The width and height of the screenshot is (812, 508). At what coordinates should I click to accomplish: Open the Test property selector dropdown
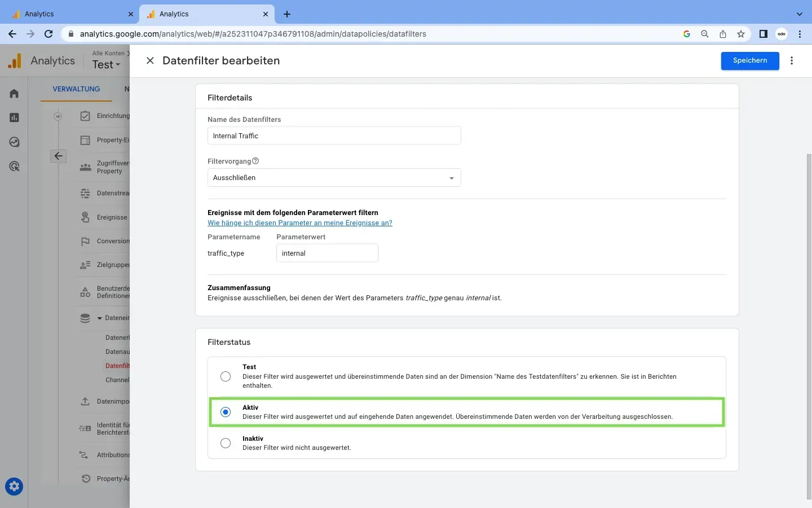(107, 64)
